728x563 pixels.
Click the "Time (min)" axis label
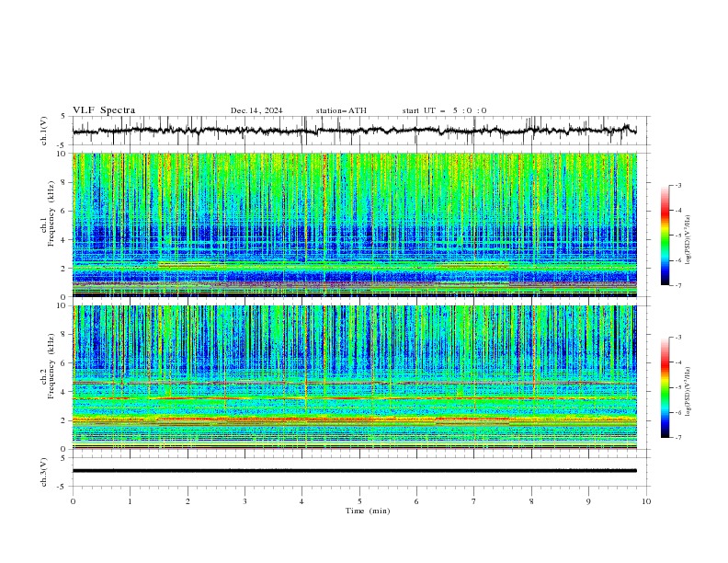click(368, 511)
